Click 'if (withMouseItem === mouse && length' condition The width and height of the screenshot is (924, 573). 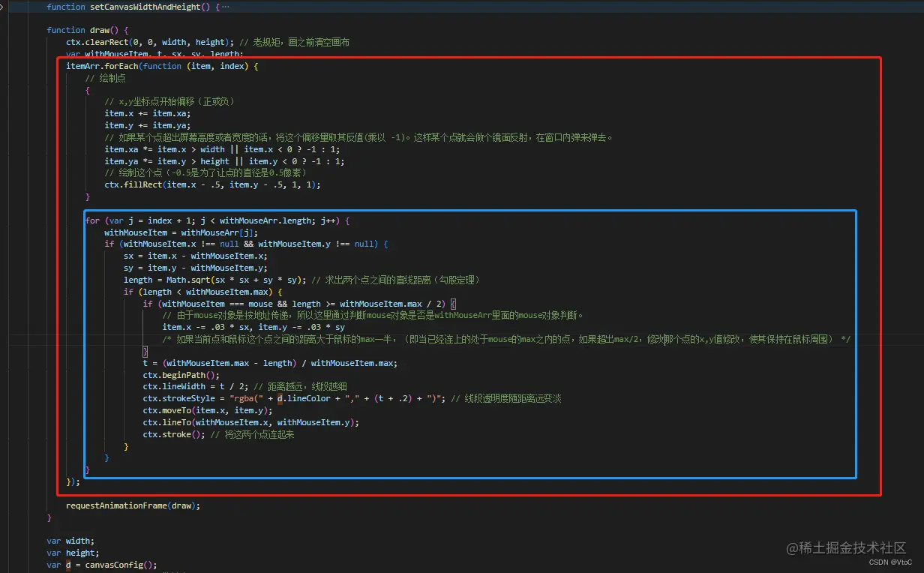point(300,304)
